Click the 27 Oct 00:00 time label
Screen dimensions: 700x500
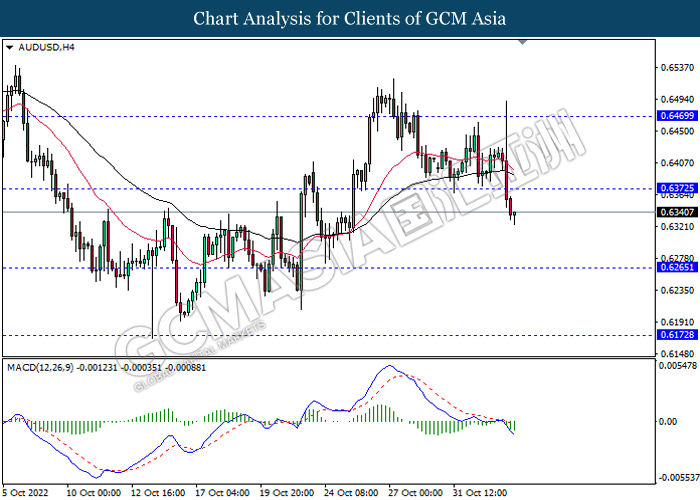click(x=416, y=493)
